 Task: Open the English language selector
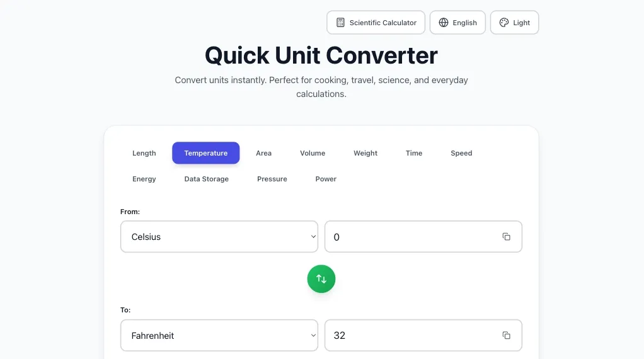tap(457, 23)
